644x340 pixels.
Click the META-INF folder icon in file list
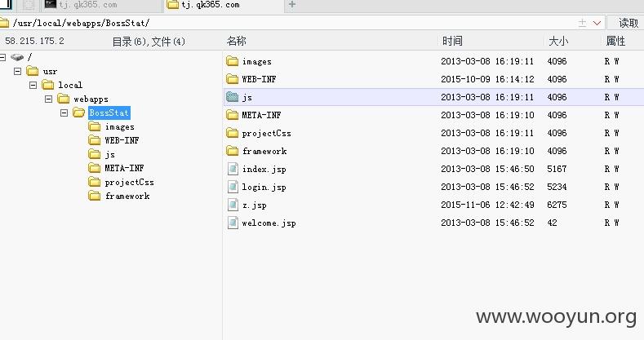(x=232, y=115)
